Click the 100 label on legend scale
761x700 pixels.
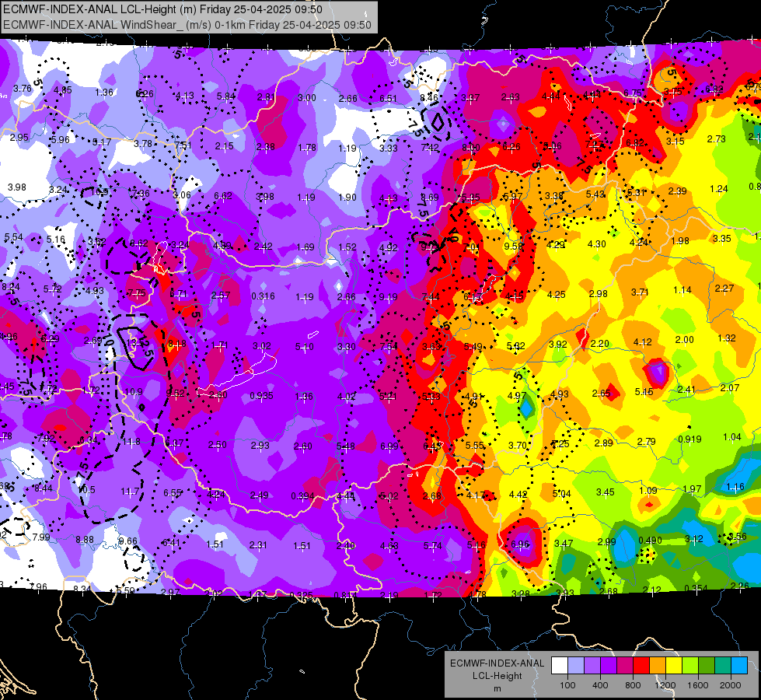tap(567, 685)
